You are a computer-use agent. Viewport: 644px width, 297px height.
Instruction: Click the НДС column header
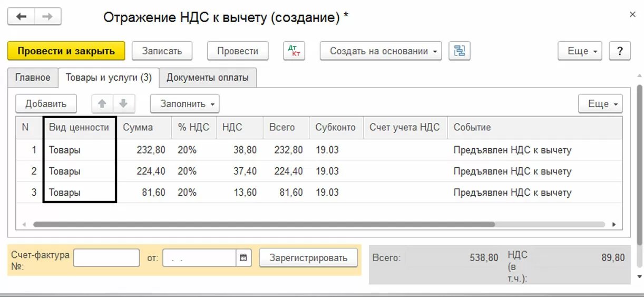click(x=239, y=127)
